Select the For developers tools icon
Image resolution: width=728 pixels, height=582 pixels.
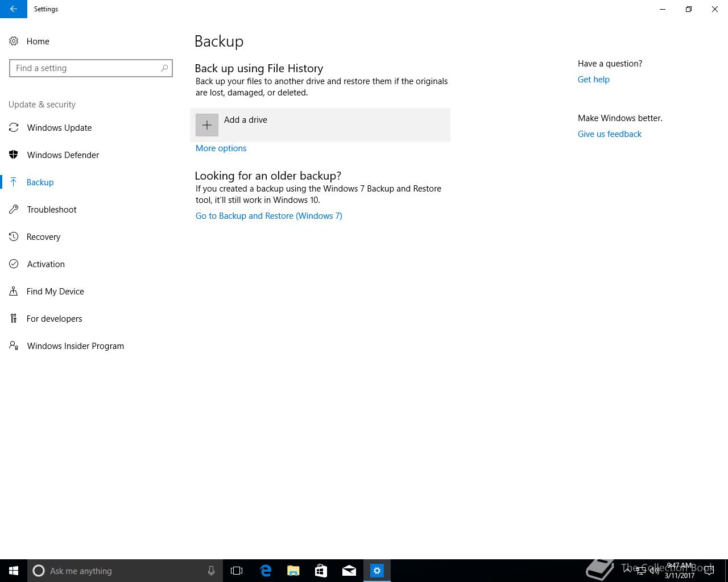point(14,318)
